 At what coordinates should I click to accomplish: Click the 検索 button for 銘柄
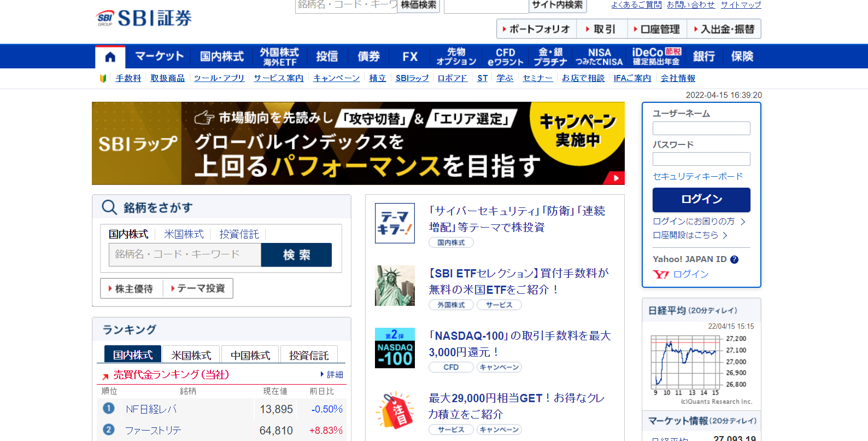(296, 255)
